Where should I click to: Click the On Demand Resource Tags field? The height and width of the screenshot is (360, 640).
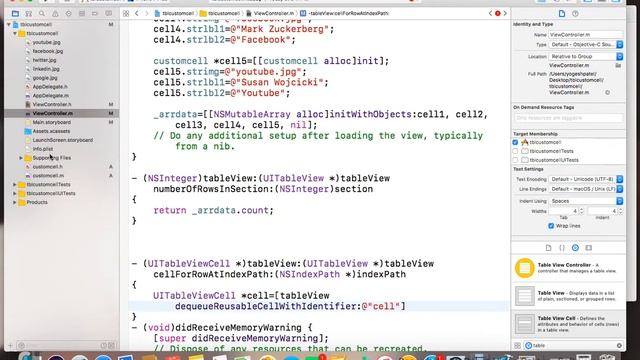coord(569,118)
